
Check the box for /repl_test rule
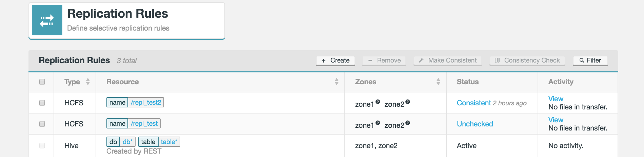coord(42,124)
